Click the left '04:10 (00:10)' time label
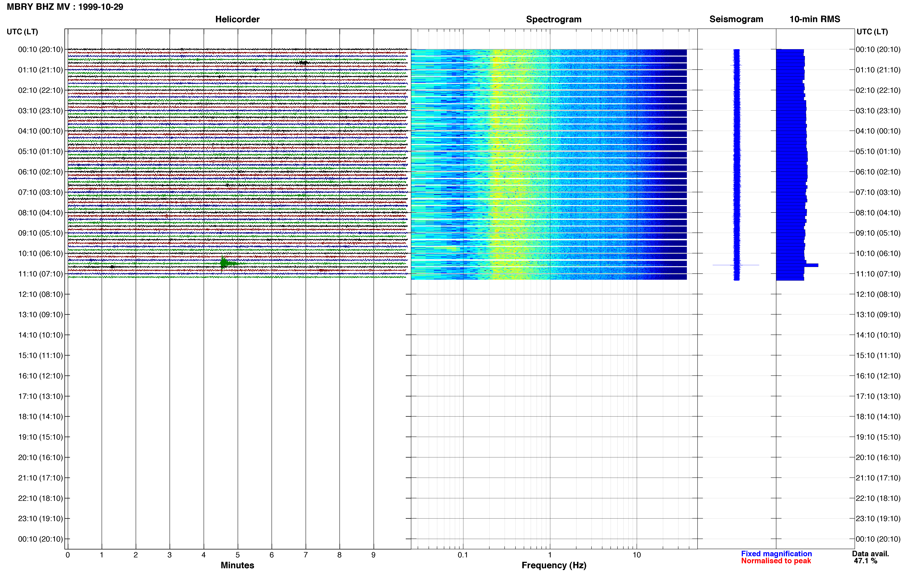Image resolution: width=924 pixels, height=578 pixels. pos(41,131)
